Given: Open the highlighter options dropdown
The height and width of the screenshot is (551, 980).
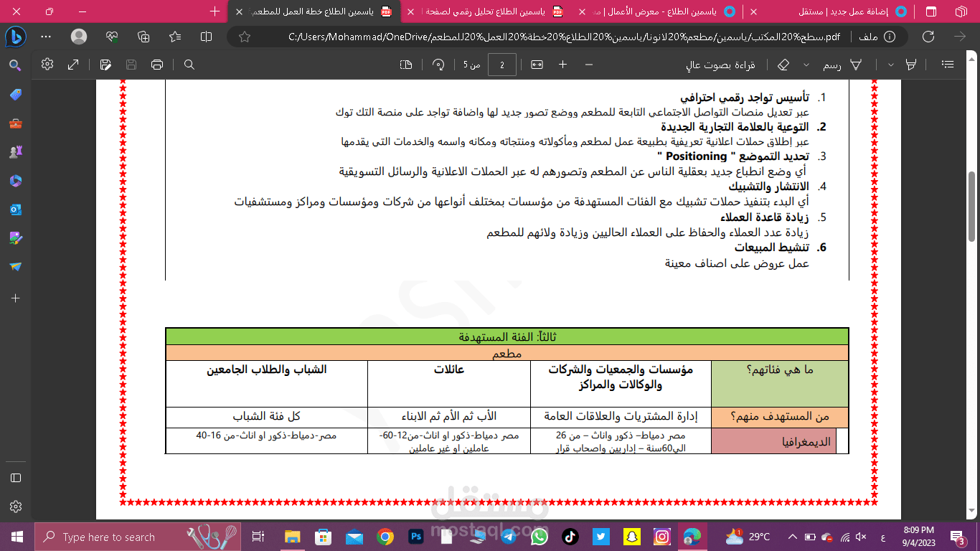Looking at the screenshot, I should (x=891, y=64).
